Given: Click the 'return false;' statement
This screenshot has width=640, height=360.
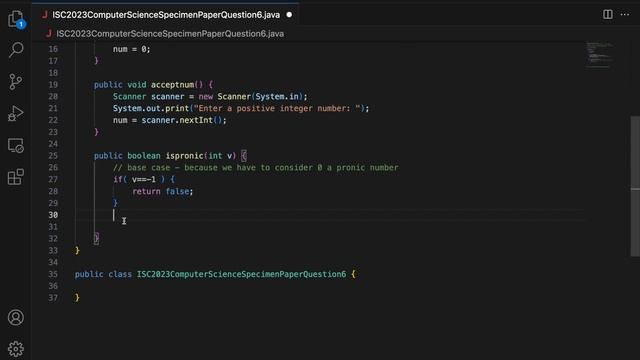Looking at the screenshot, I should click(162, 191).
